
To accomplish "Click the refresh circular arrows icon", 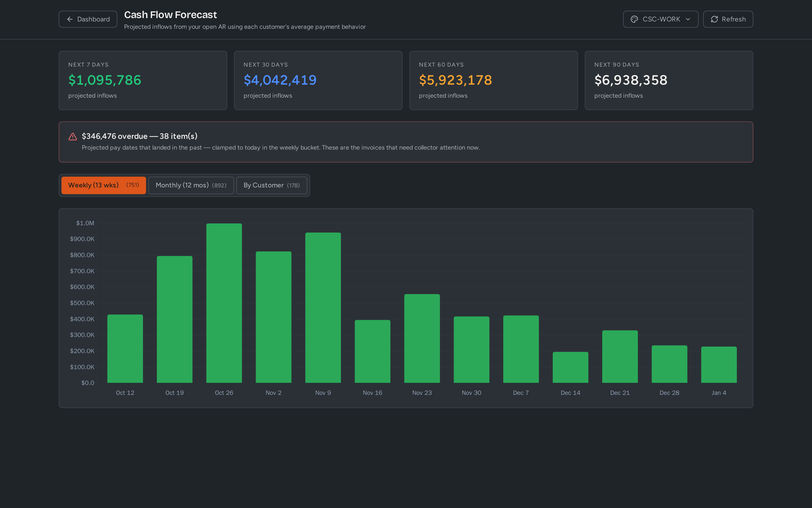I will pyautogui.click(x=714, y=19).
